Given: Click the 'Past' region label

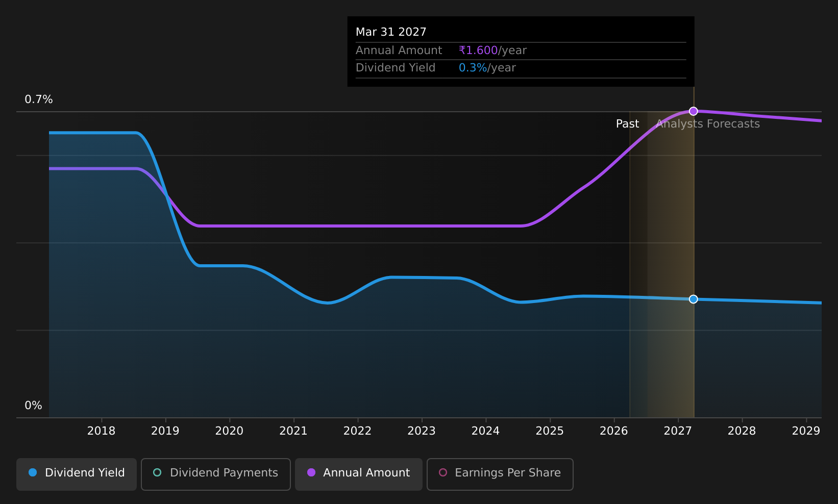Looking at the screenshot, I should [x=627, y=124].
